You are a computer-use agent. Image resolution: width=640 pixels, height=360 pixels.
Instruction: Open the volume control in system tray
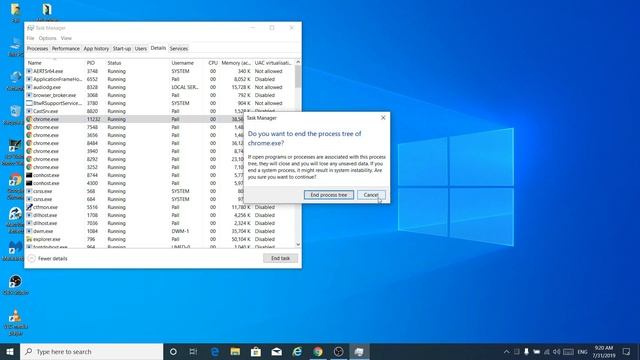557,351
